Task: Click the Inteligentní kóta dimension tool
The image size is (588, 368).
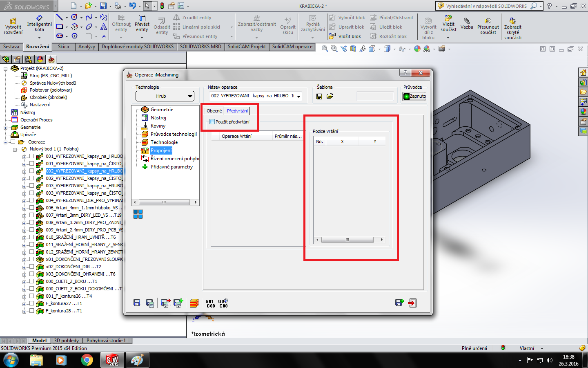Action: click(39, 24)
